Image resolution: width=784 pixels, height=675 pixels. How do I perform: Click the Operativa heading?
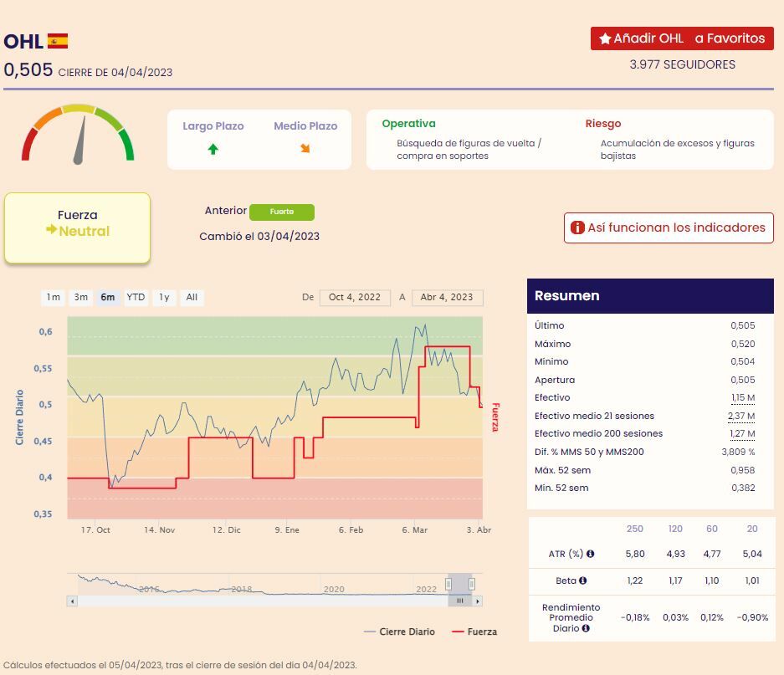click(x=408, y=124)
